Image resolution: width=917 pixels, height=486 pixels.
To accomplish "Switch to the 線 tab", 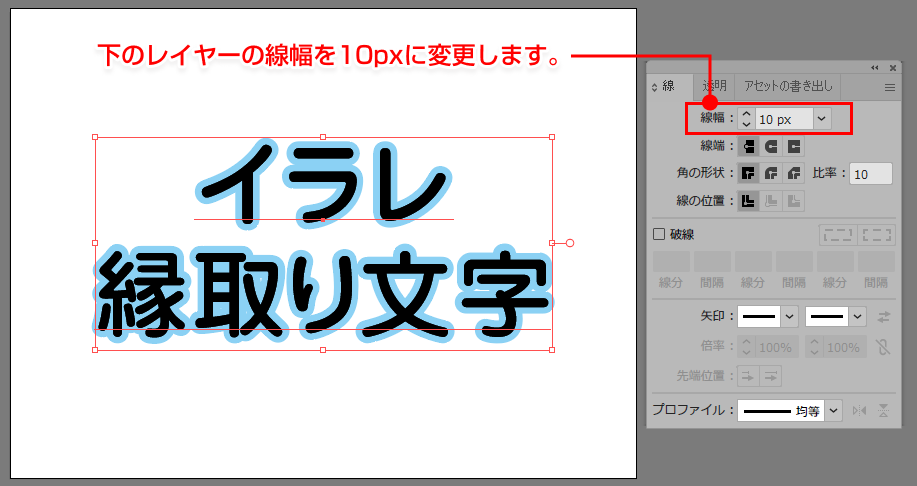I will (668, 87).
